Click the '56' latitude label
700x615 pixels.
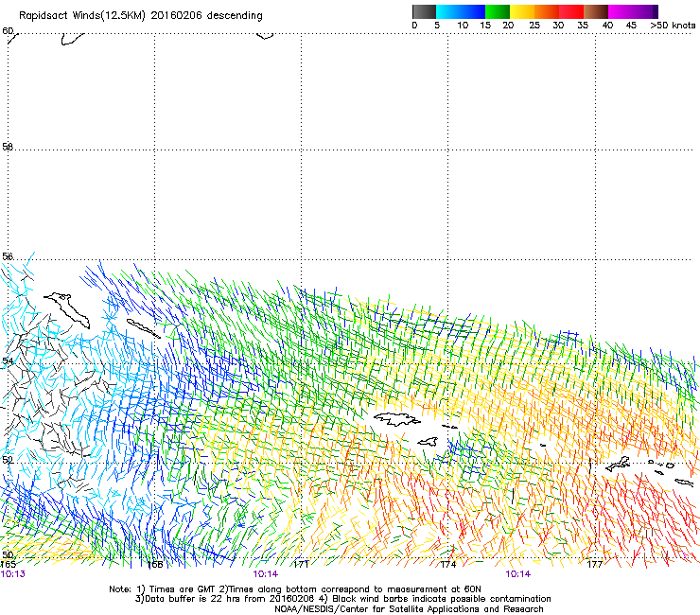point(8,256)
